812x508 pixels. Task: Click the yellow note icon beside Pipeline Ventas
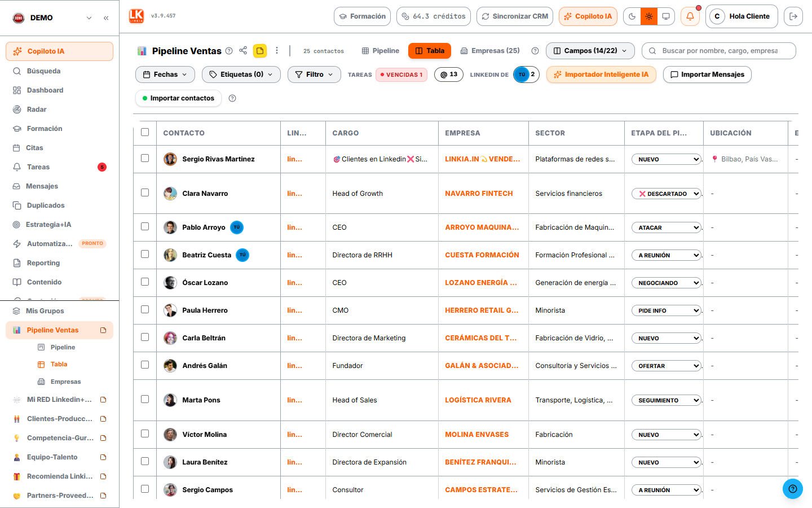click(x=260, y=51)
